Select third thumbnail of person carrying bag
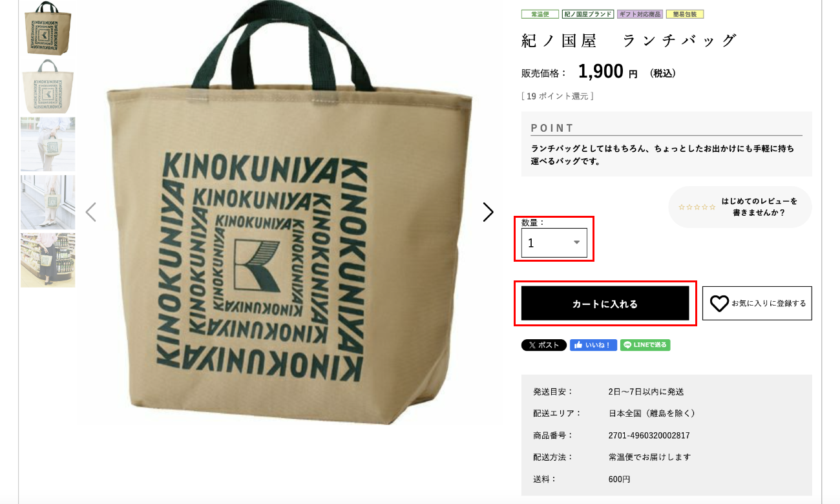Screen dimensions: 840x504 (x=48, y=144)
